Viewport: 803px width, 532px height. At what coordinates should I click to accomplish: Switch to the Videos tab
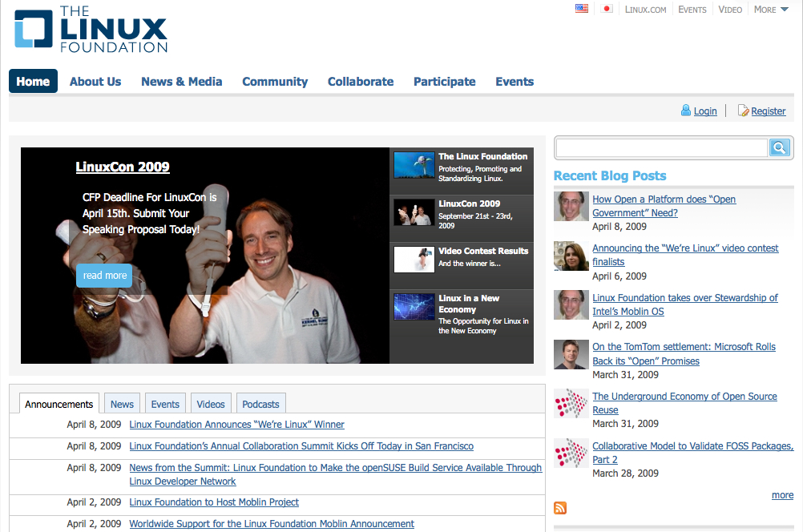[x=210, y=403]
